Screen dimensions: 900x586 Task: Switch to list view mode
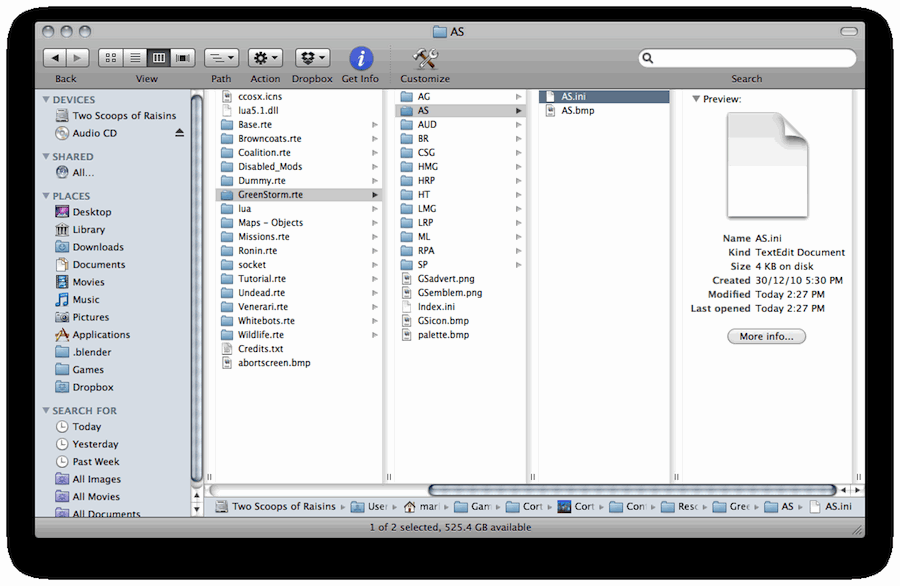[134, 59]
